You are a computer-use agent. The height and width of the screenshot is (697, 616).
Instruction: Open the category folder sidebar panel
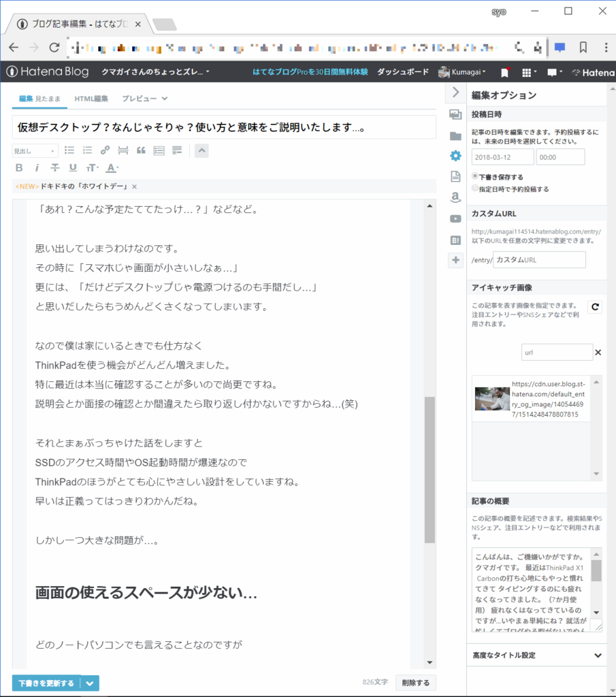click(455, 136)
